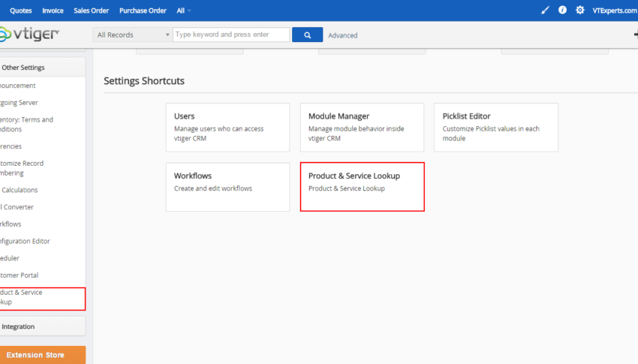Image resolution: width=638 pixels, height=364 pixels.
Task: Open the info icon in top bar
Action: (x=562, y=11)
